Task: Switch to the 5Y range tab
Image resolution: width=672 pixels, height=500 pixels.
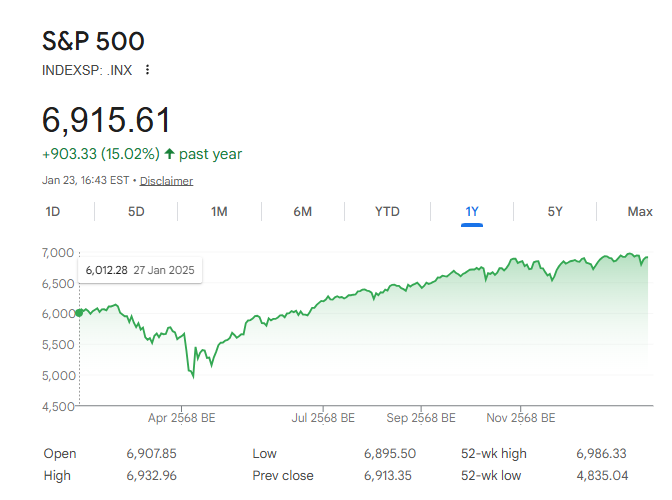Action: point(555,211)
